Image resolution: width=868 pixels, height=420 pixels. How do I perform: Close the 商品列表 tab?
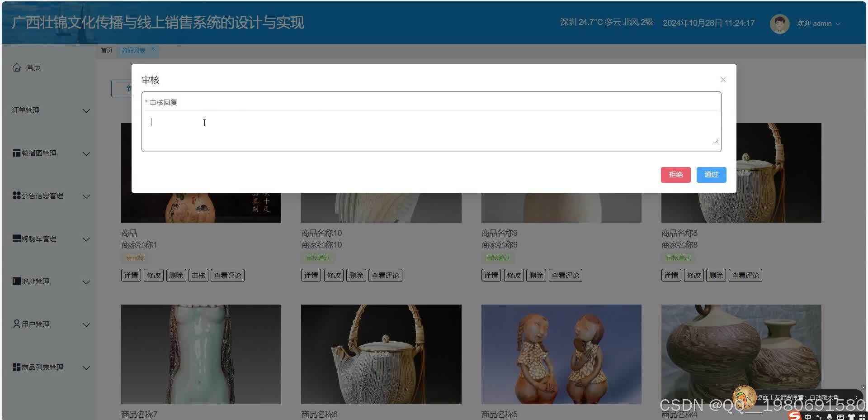point(153,48)
